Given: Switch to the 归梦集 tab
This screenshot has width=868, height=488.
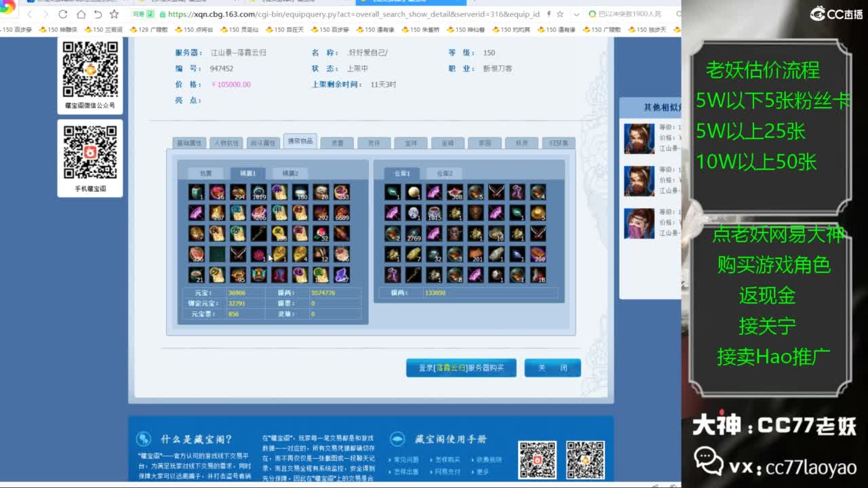Looking at the screenshot, I should click(x=558, y=143).
